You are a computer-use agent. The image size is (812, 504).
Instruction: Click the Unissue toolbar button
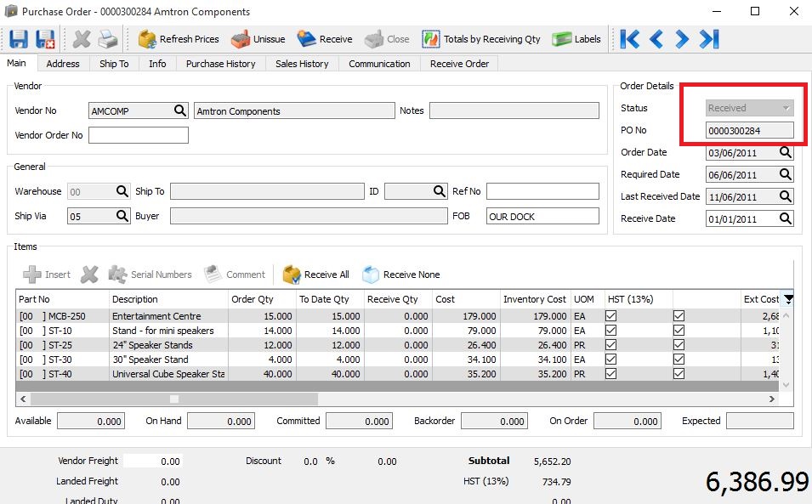click(x=258, y=39)
